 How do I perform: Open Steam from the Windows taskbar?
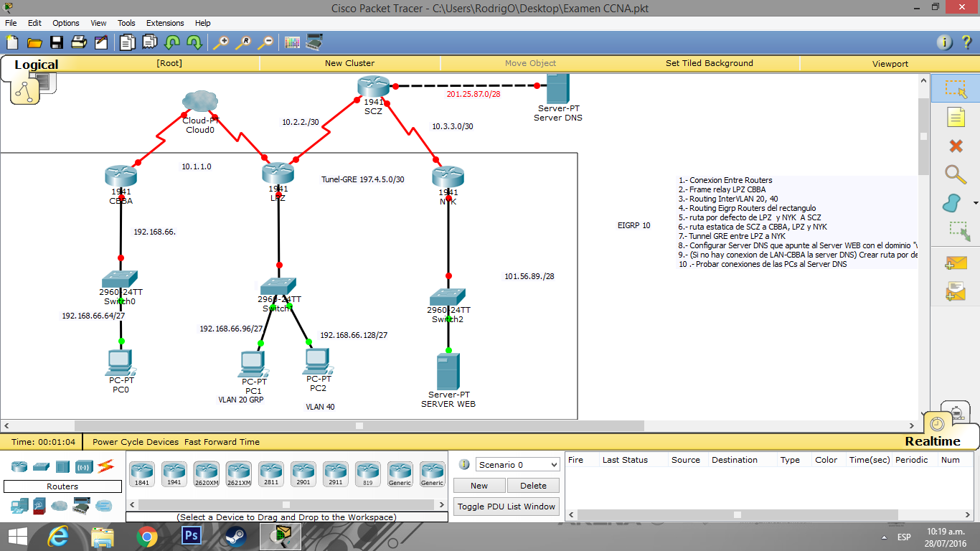click(x=236, y=536)
